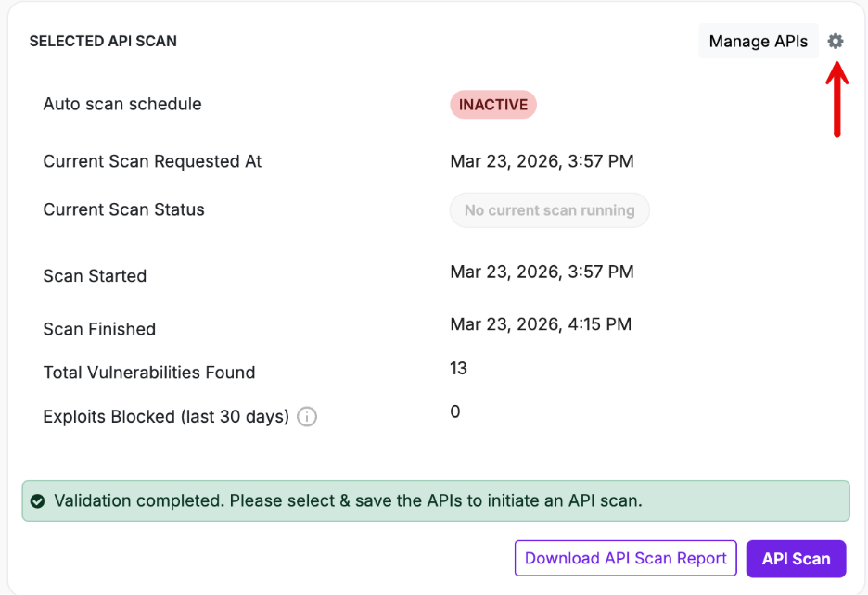The height and width of the screenshot is (595, 868).
Task: Click the Auto scan schedule label
Action: click(x=122, y=104)
